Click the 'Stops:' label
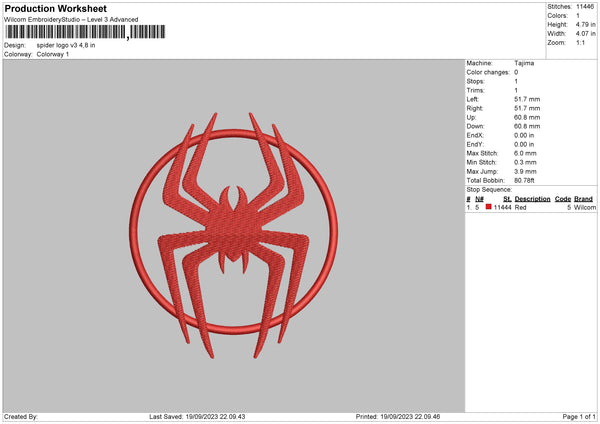 point(475,82)
